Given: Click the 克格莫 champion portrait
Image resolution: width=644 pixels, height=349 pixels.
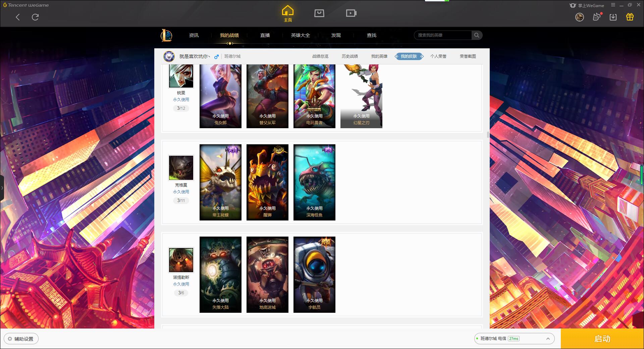Looking at the screenshot, I should pyautogui.click(x=181, y=167).
